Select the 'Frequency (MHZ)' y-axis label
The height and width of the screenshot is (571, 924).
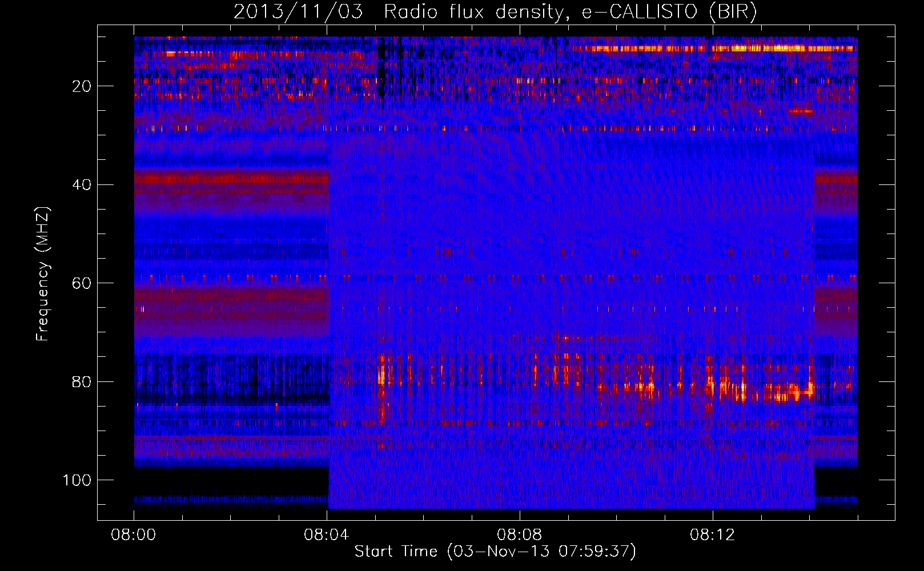tap(43, 274)
